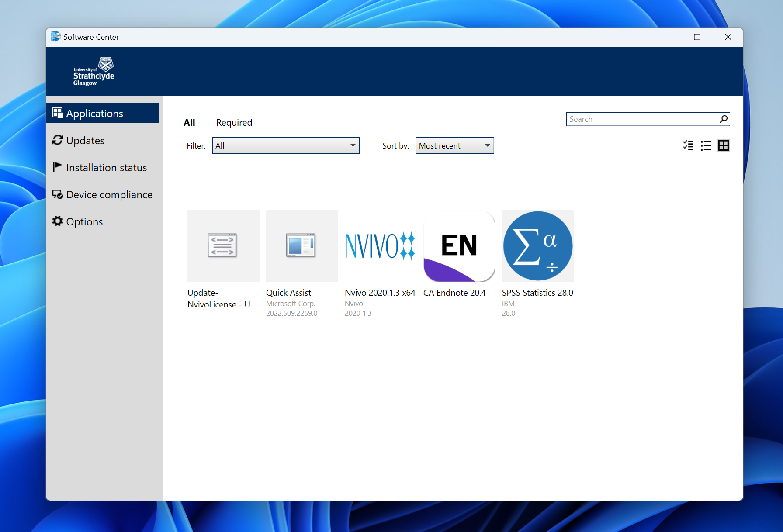Image resolution: width=783 pixels, height=532 pixels.
Task: Switch to list view layout
Action: point(706,145)
